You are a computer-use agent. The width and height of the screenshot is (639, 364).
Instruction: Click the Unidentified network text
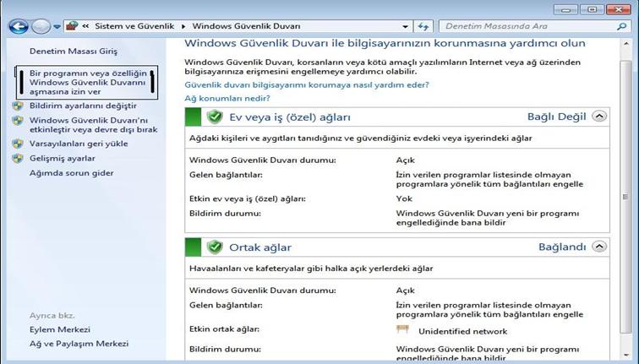click(x=463, y=331)
